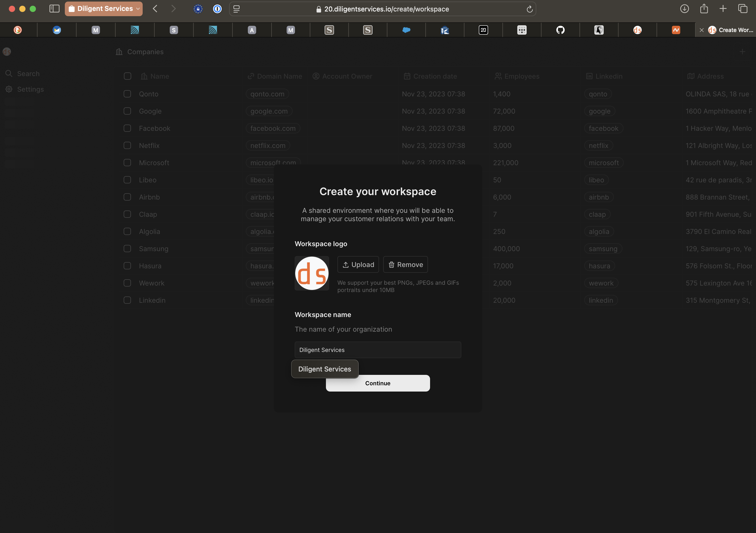Toggle the select-all checkbox in header row
756x533 pixels.
tap(127, 76)
